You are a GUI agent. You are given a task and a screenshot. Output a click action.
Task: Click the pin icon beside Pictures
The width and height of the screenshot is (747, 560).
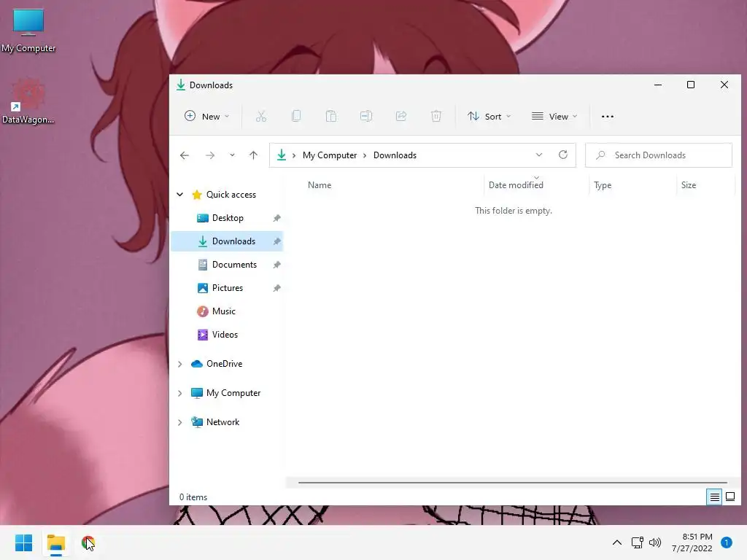[x=276, y=288]
